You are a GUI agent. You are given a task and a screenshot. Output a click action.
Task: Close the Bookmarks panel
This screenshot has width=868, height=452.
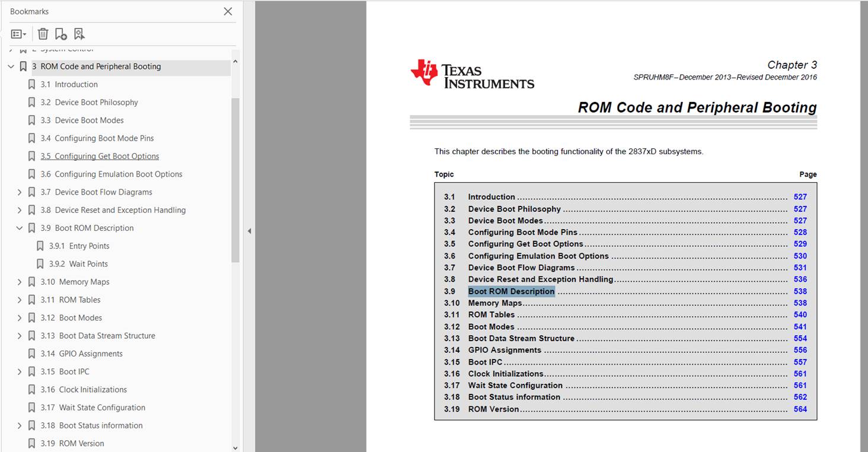(228, 11)
